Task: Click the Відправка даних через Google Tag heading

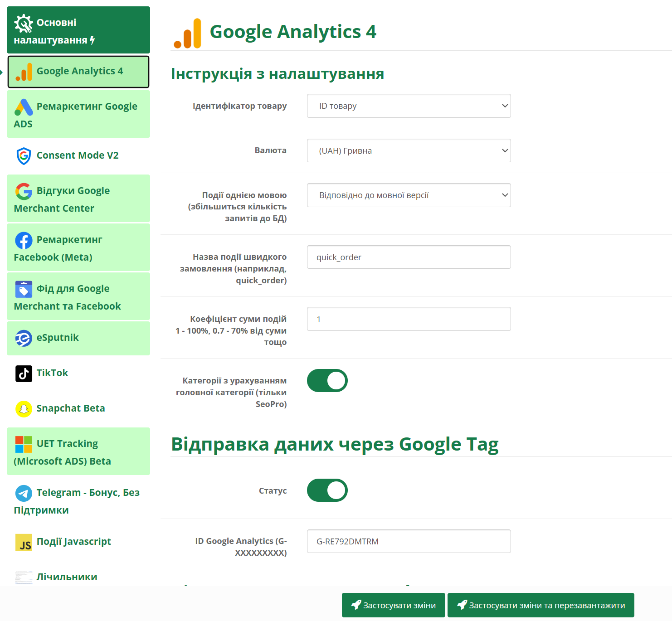Action: click(x=335, y=444)
